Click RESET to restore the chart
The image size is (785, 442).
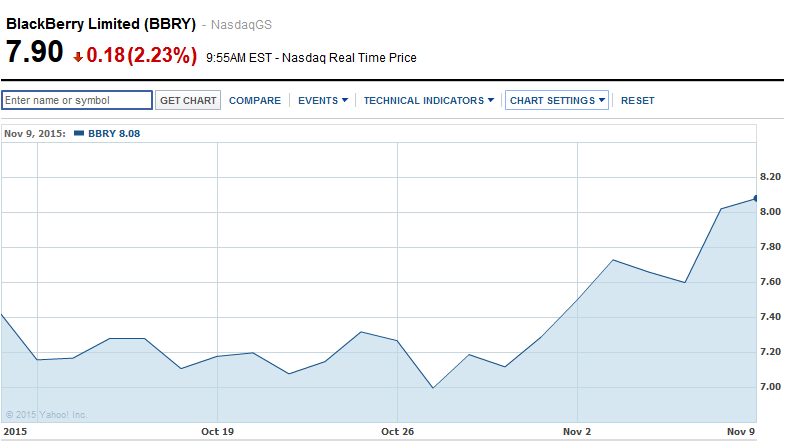point(637,101)
